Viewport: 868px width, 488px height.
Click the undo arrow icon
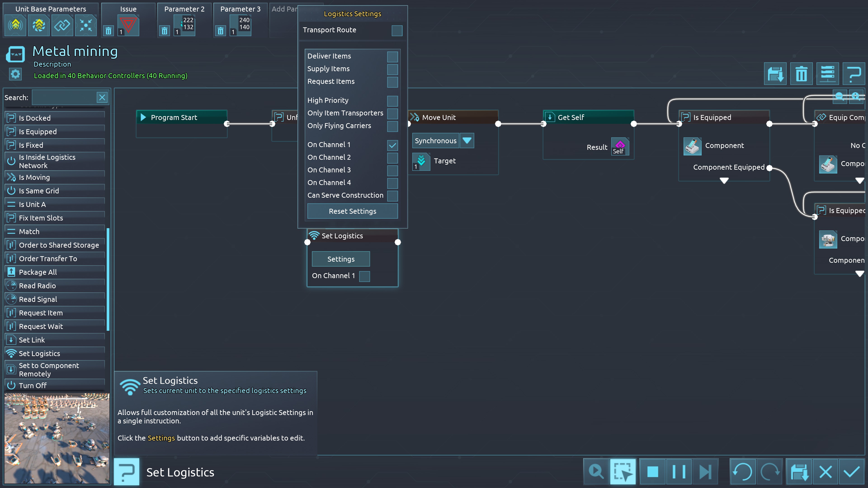(743, 472)
